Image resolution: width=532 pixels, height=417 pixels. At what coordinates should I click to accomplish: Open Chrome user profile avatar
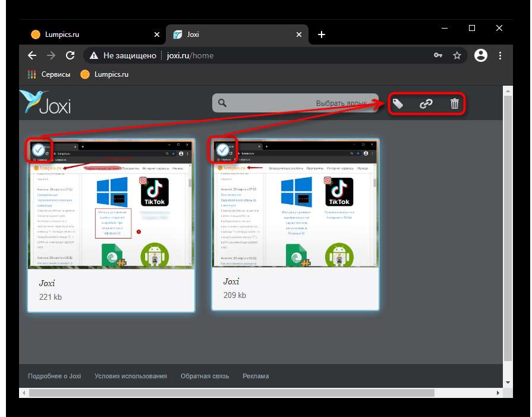click(x=481, y=55)
